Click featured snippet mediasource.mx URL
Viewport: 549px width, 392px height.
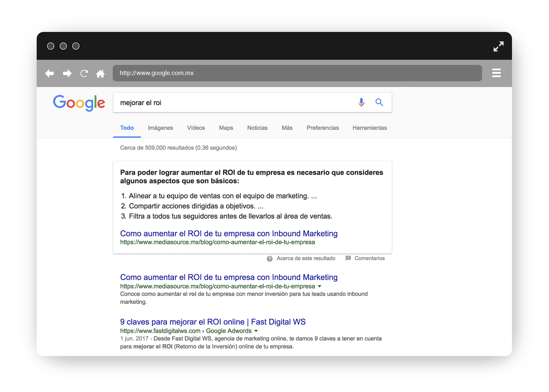tap(218, 242)
